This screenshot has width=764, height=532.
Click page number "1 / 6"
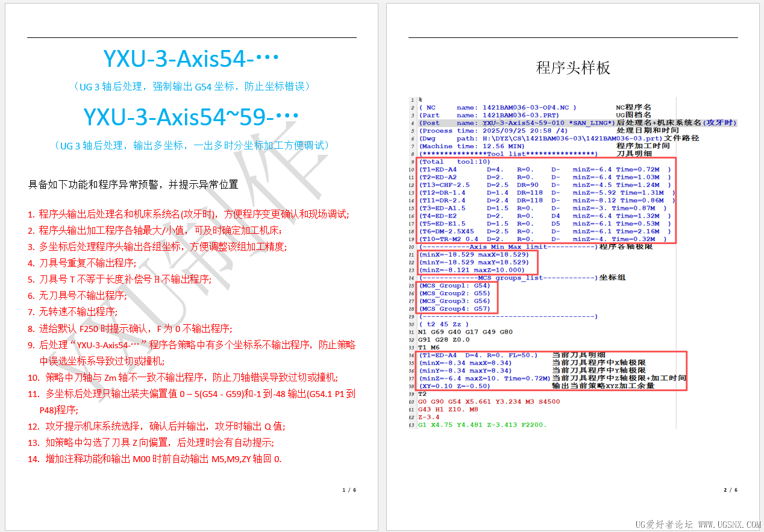point(349,490)
